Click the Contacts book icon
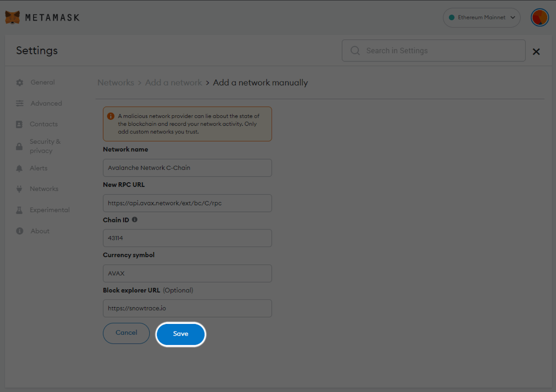The height and width of the screenshot is (392, 556). pos(19,124)
